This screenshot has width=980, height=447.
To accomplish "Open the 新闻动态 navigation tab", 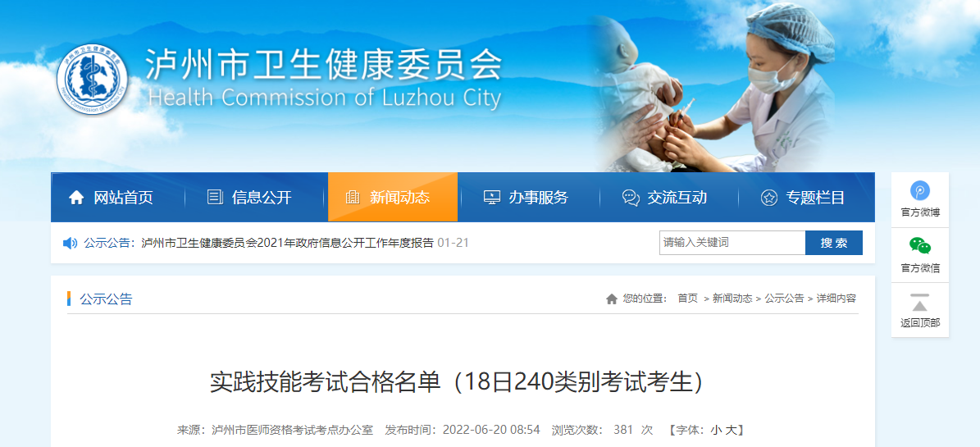I will click(x=393, y=197).
